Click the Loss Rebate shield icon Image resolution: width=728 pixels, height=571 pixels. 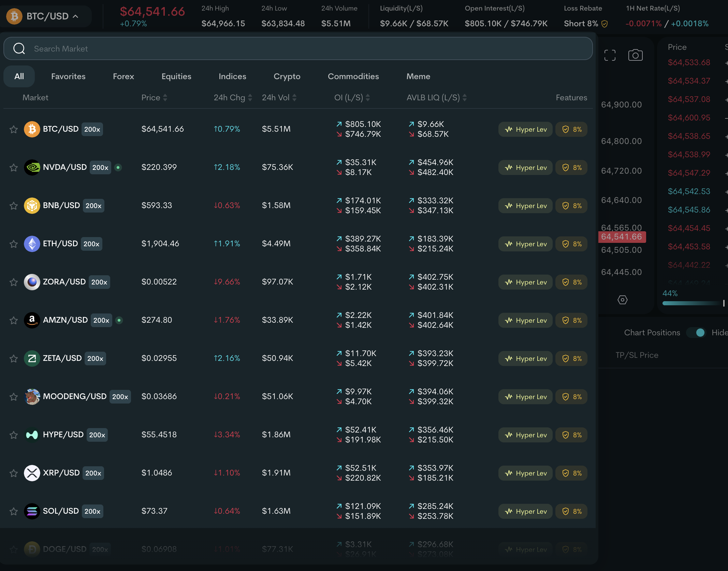[x=605, y=24]
